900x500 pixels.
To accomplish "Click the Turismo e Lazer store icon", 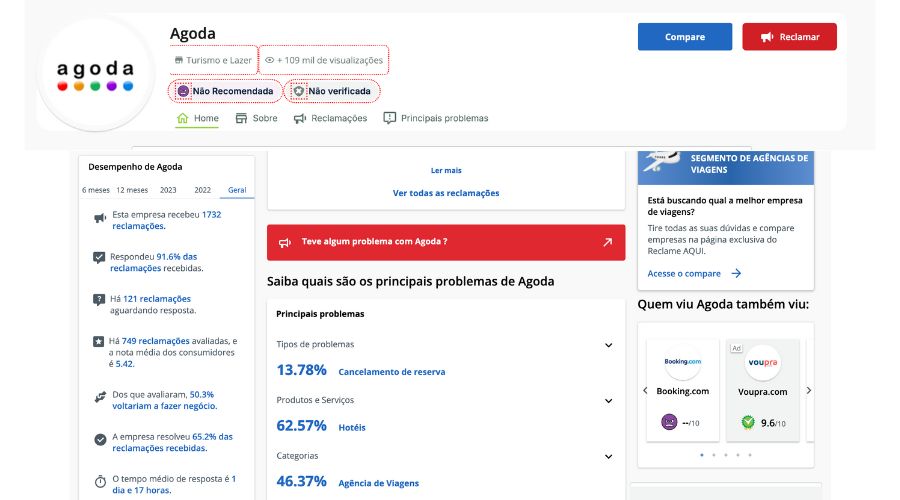I will click(x=179, y=60).
